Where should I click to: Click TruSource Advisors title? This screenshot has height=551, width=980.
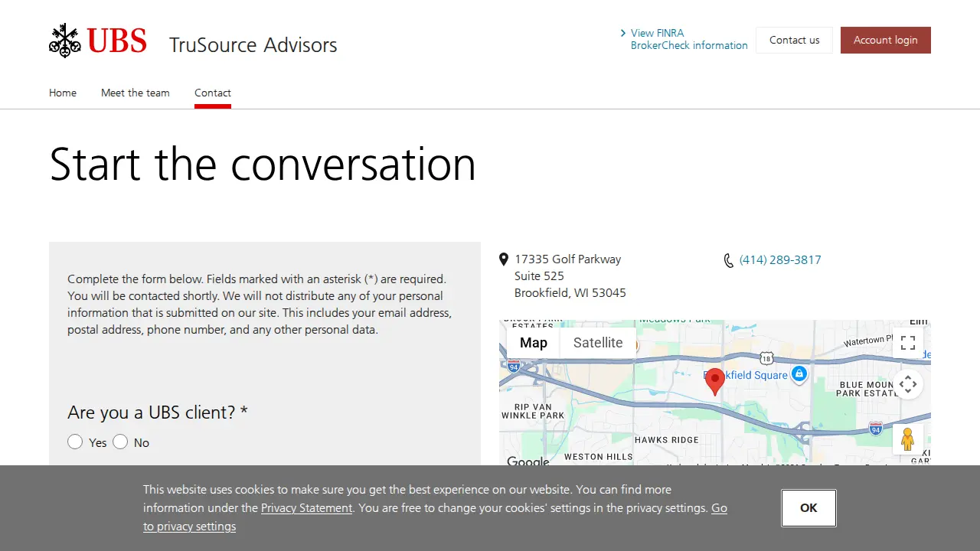tap(253, 44)
